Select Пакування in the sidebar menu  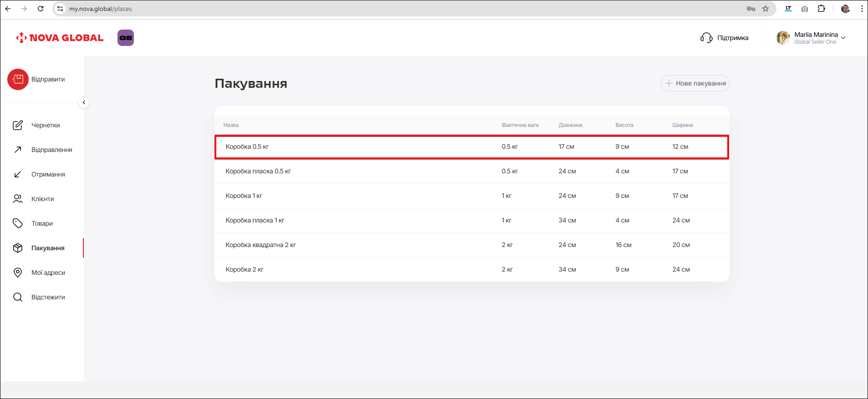48,248
